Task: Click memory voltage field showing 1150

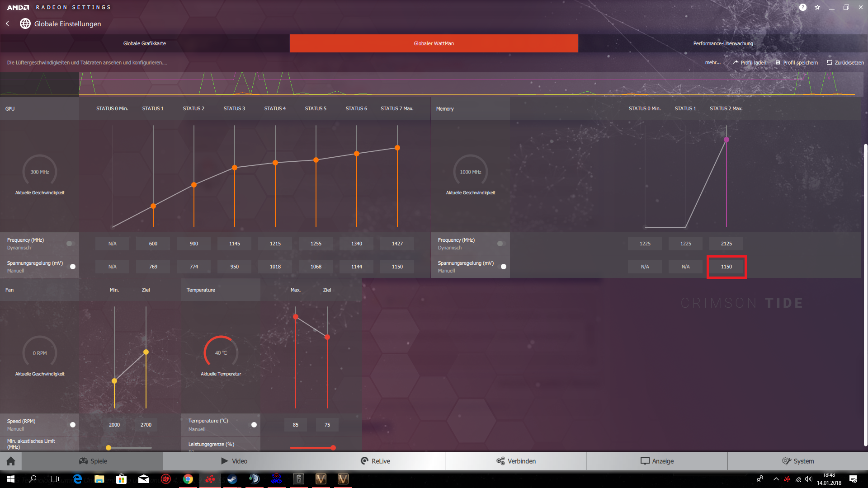Action: [726, 267]
